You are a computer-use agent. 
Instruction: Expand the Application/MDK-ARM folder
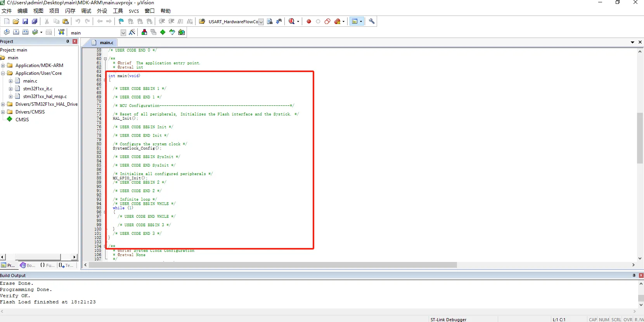pos(3,65)
